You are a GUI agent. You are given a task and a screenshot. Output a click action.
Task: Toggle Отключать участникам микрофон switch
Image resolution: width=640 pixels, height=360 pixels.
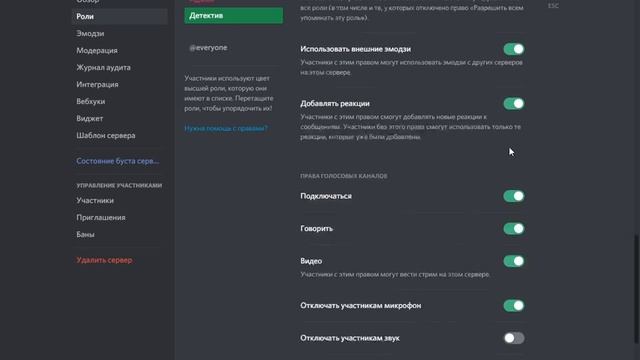point(513,306)
